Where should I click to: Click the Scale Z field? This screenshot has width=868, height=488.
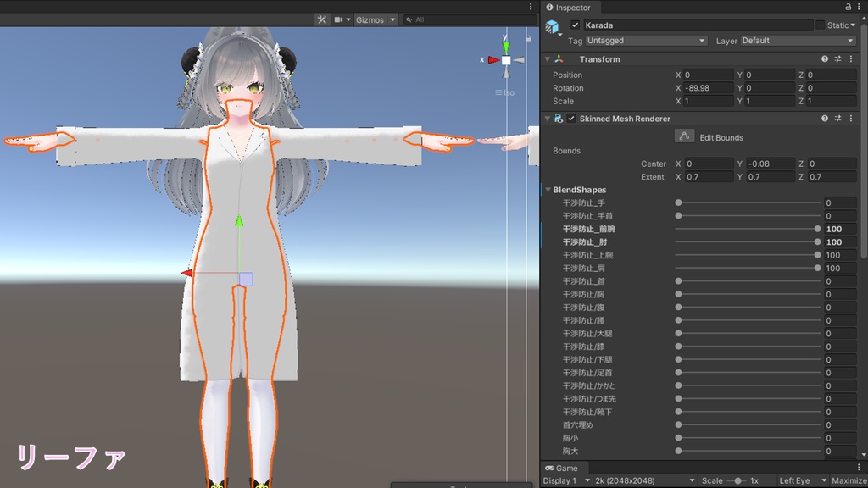pos(831,102)
